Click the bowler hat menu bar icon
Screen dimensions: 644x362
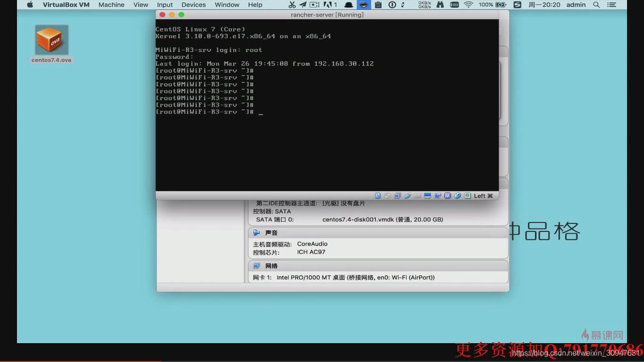(348, 5)
